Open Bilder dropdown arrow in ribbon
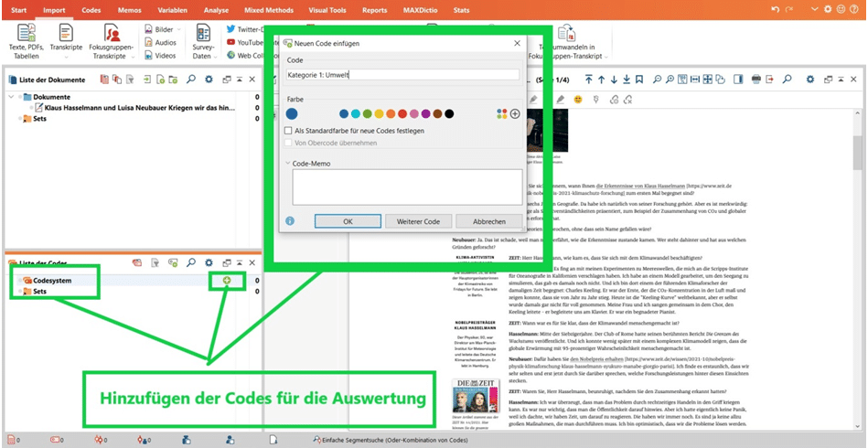Screen dimensions: 868x448 tap(177, 30)
